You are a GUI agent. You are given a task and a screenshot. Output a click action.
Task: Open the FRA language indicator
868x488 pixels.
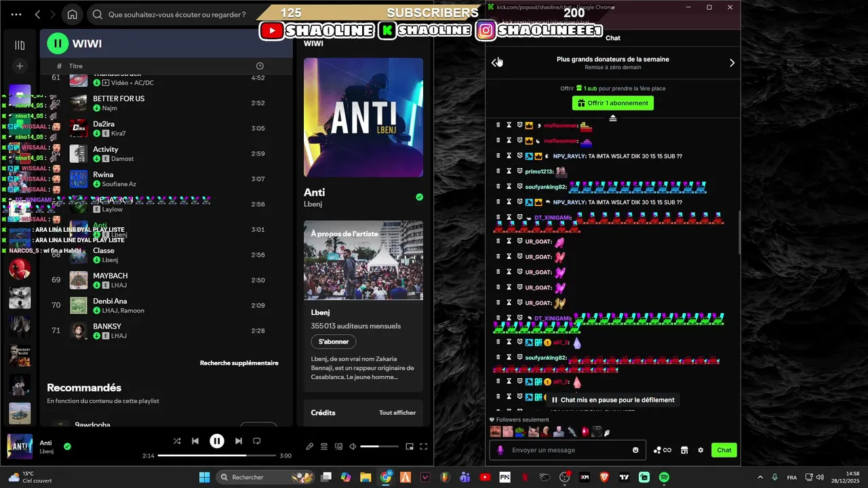tap(792, 477)
